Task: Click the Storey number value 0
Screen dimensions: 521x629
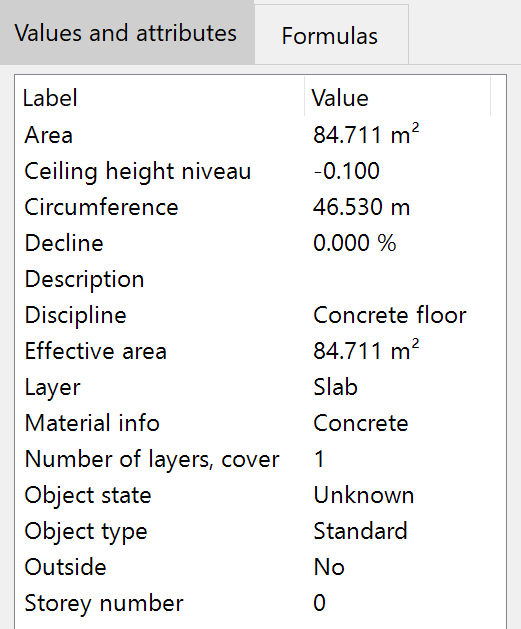Action: click(319, 603)
